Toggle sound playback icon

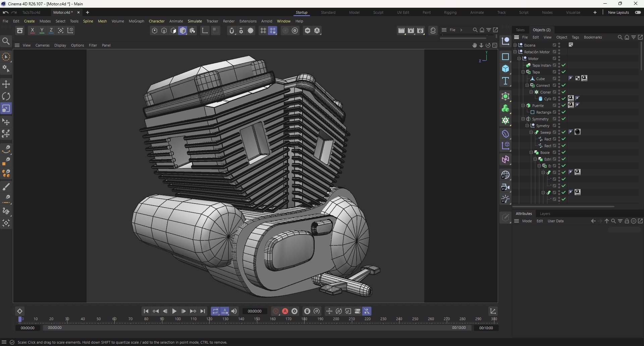(234, 311)
